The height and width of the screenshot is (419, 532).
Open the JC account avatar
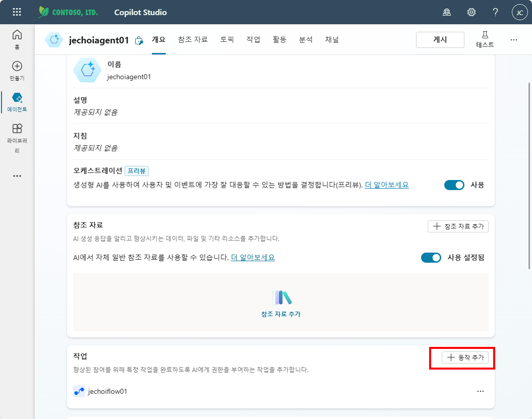(519, 13)
